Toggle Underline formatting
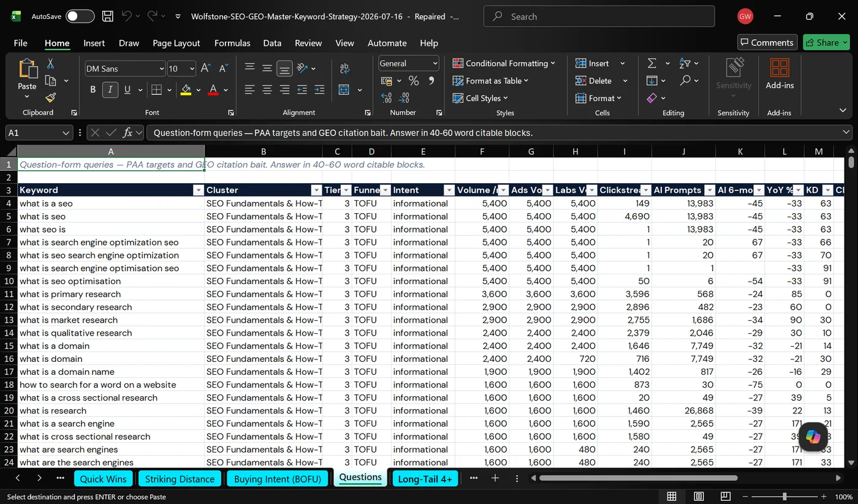This screenshot has height=504, width=858. pyautogui.click(x=127, y=89)
